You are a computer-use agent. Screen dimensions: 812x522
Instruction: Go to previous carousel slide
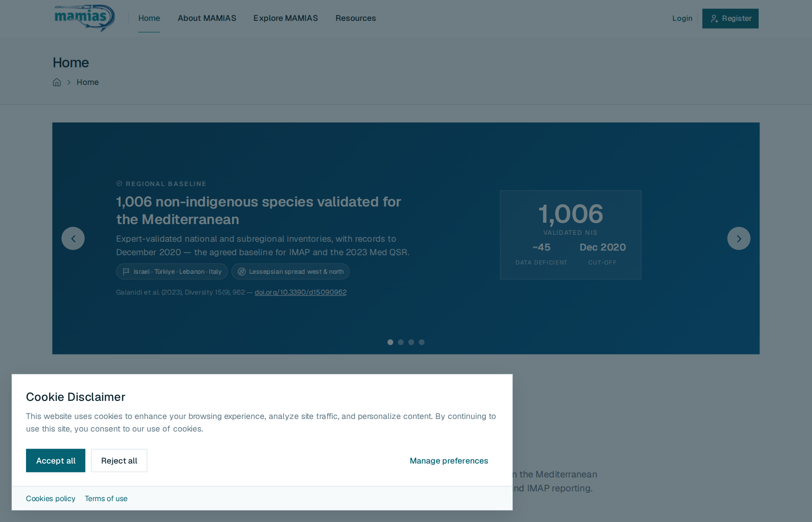tap(73, 238)
